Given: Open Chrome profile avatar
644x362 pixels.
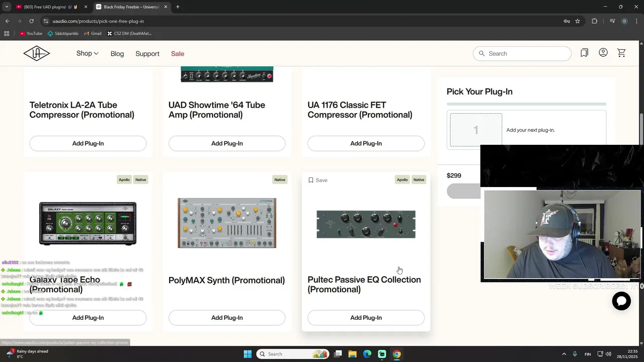Looking at the screenshot, I should 624,21.
